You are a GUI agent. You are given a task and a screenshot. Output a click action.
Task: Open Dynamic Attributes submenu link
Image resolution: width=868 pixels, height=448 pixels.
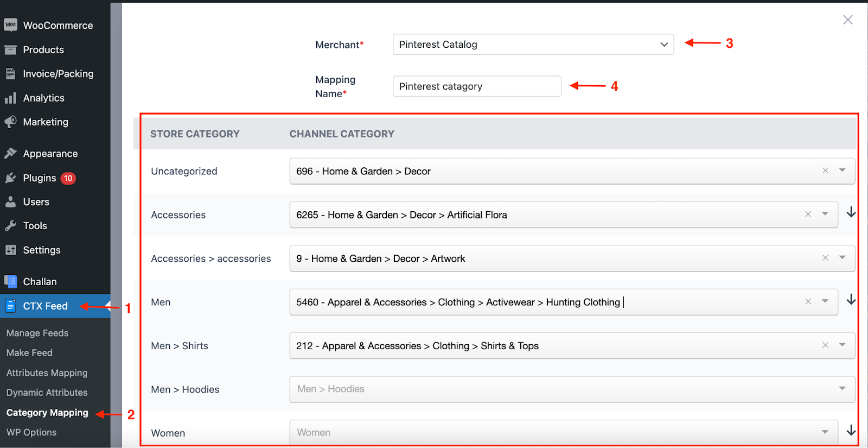(x=47, y=393)
